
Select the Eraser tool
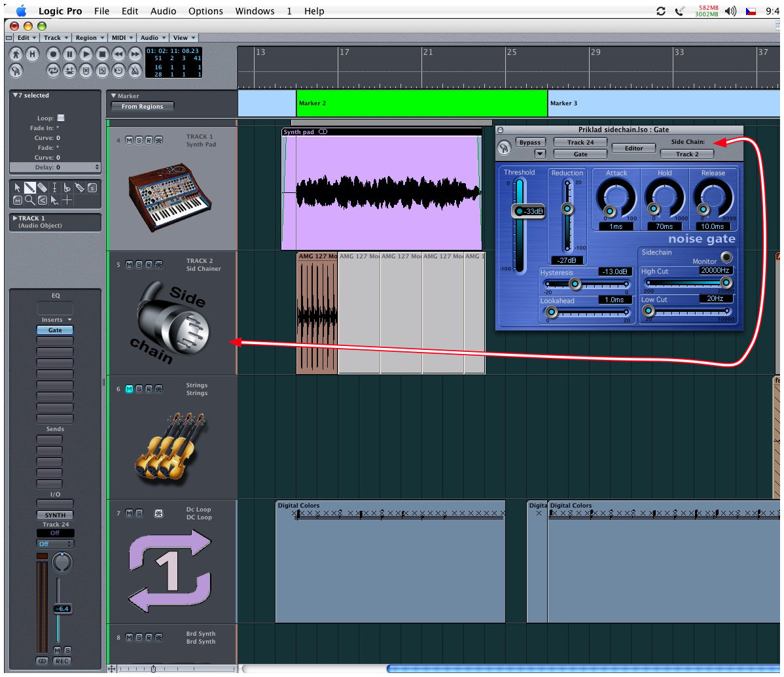tap(43, 188)
